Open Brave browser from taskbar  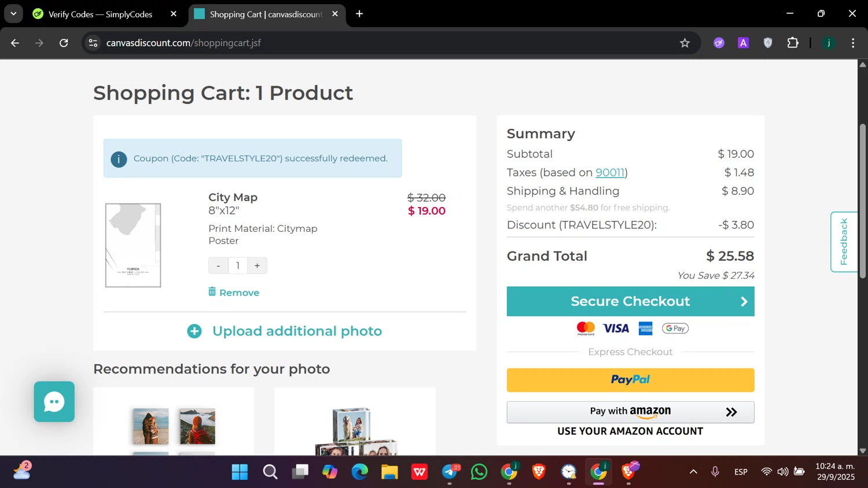(539, 472)
